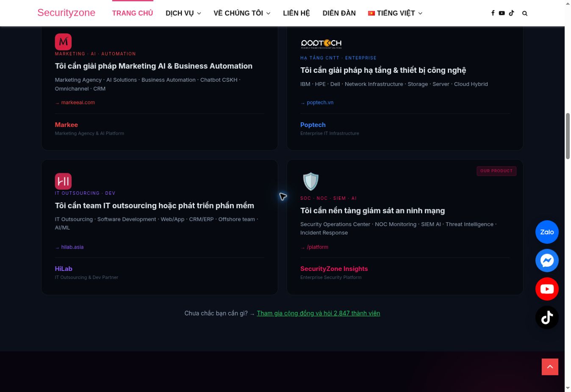Screen dimensions: 571x392
Task: Click the back-to-top arrow button
Action: pos(550,367)
